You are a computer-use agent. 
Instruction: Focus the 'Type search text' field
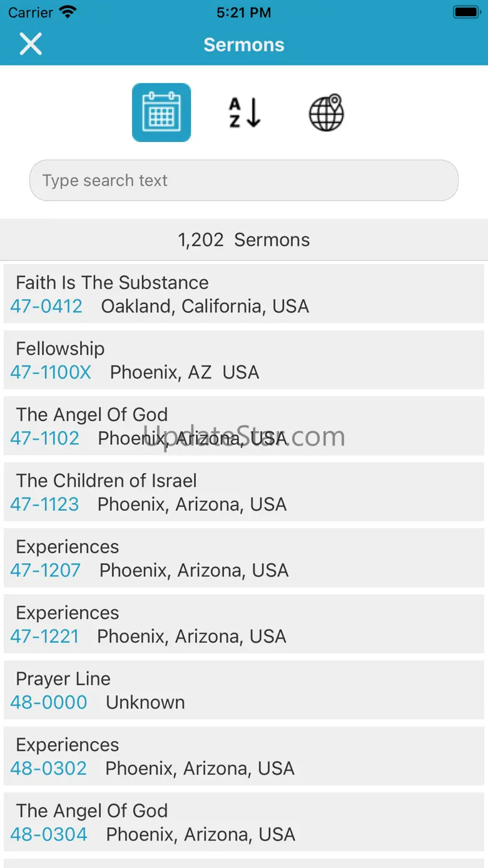click(244, 180)
